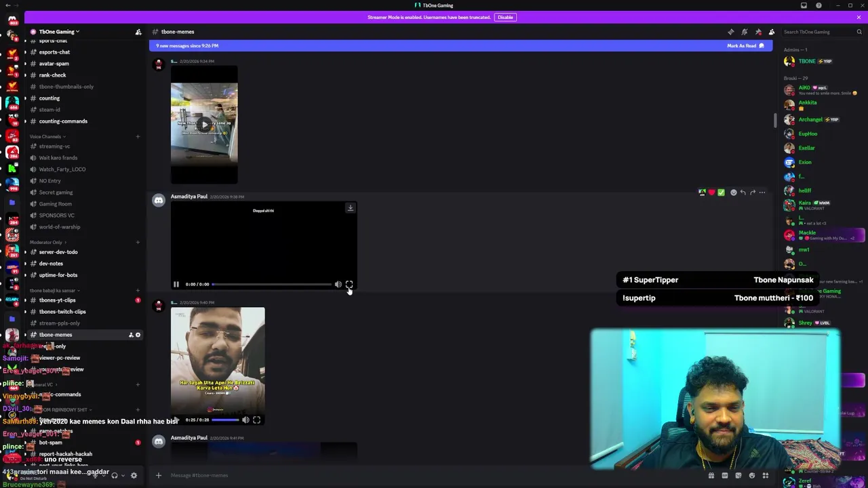Screen dimensions: 868x488
Task: Open tbone-memes channel settings gear
Action: click(x=138, y=335)
